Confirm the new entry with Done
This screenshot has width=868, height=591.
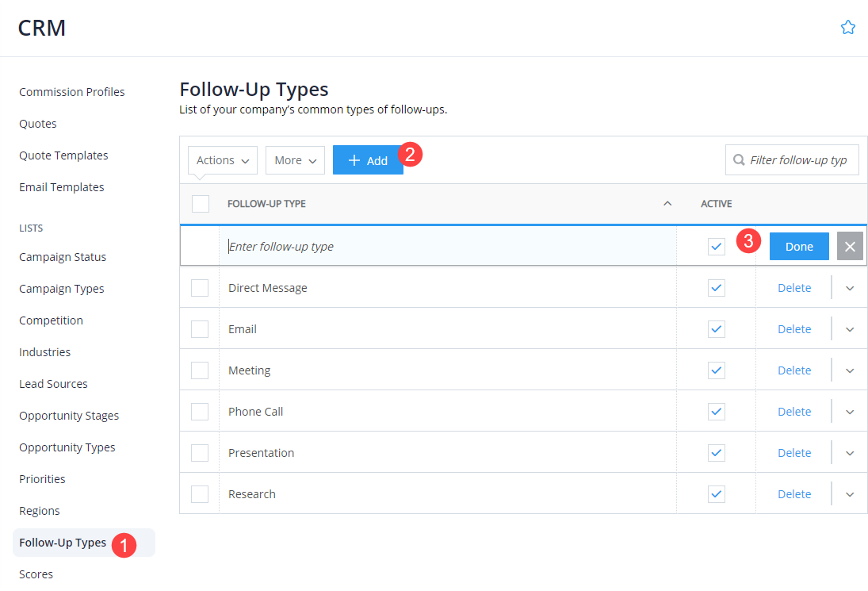pos(799,246)
